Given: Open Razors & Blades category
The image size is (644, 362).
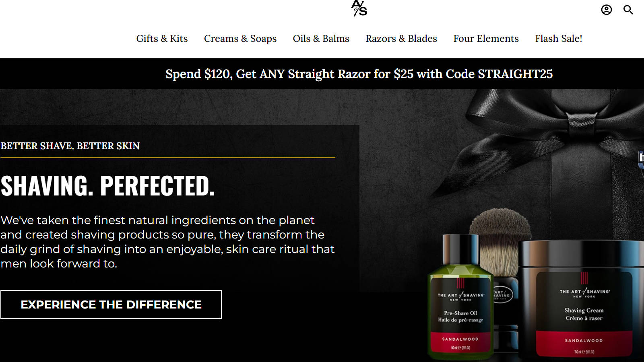Looking at the screenshot, I should (401, 39).
